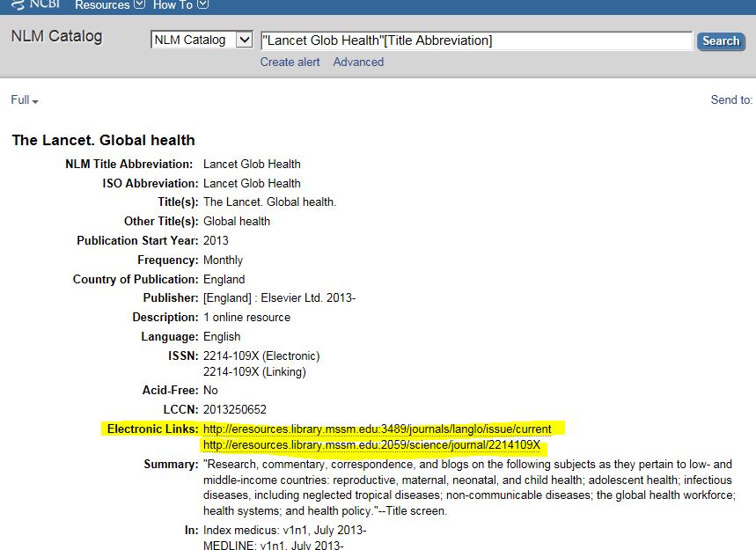Image resolution: width=756 pixels, height=550 pixels.
Task: Click the 'Electronic Links:' field label
Action: tap(152, 429)
